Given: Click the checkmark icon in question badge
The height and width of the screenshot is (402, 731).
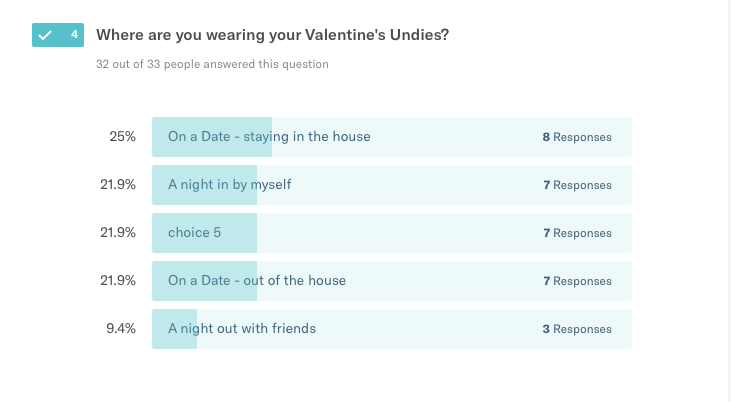Looking at the screenshot, I should (x=45, y=35).
